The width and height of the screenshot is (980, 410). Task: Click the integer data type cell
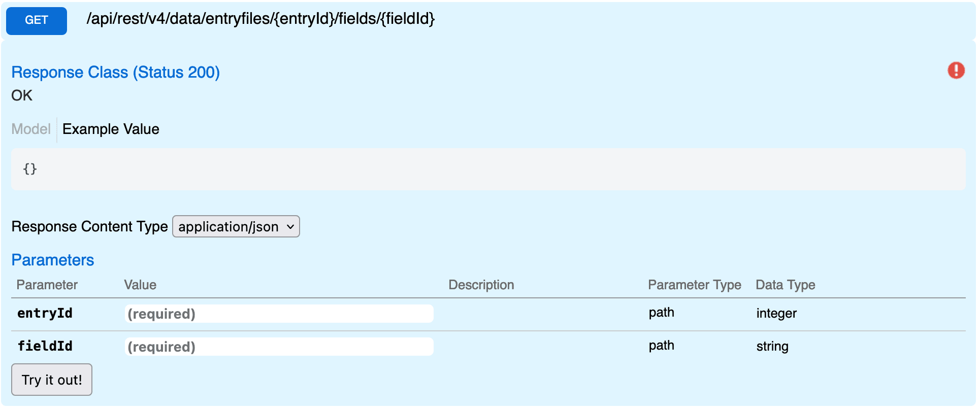click(776, 314)
